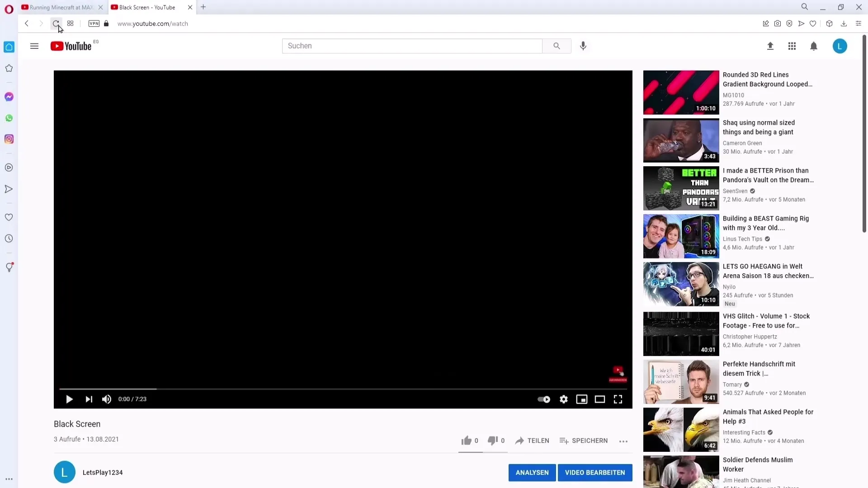Like the video with thumbs up
The height and width of the screenshot is (488, 868).
(x=466, y=441)
